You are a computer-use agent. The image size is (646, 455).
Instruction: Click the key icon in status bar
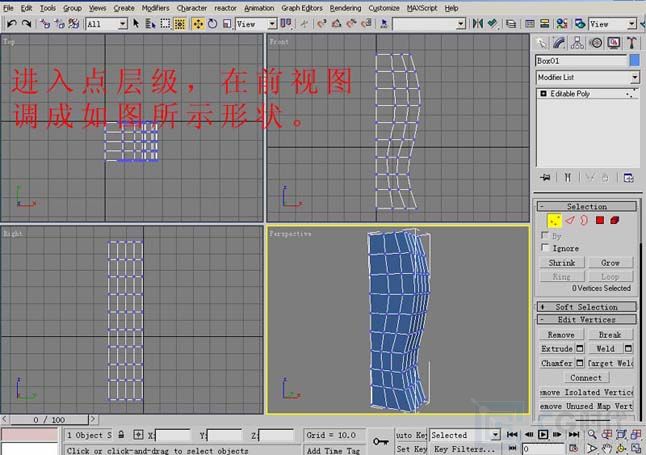tap(380, 441)
